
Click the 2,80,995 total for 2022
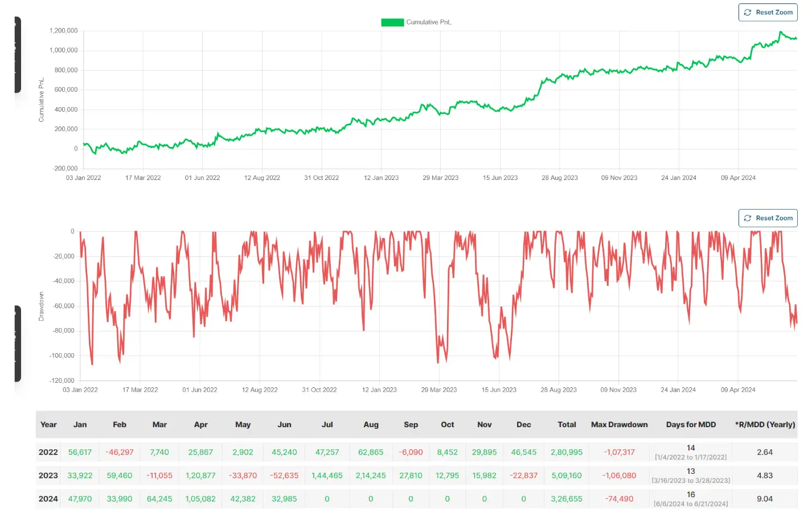click(567, 452)
